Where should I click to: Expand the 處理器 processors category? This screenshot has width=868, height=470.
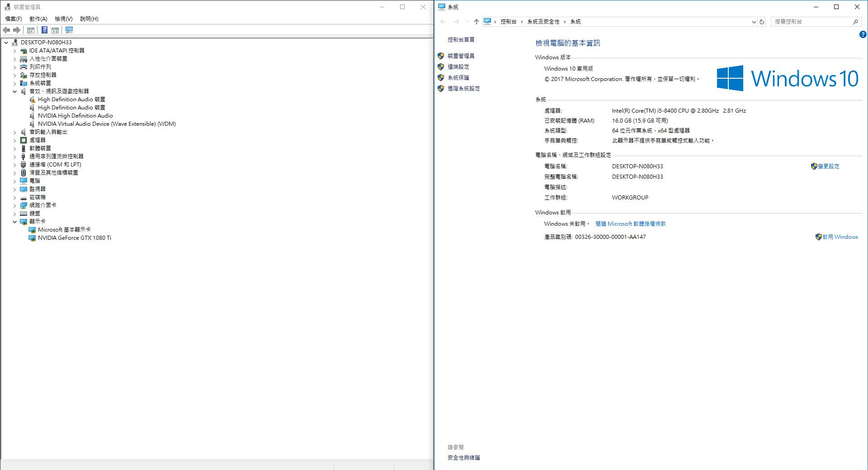(x=14, y=140)
